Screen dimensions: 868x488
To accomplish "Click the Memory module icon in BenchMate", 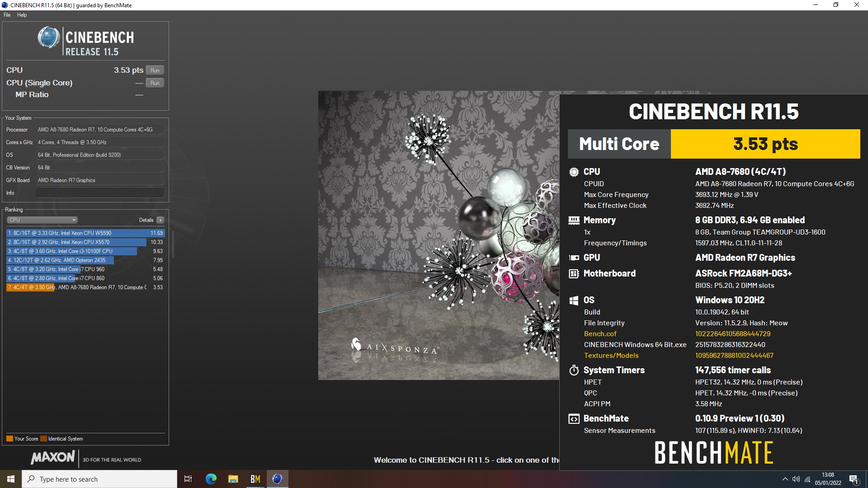I will pyautogui.click(x=574, y=220).
